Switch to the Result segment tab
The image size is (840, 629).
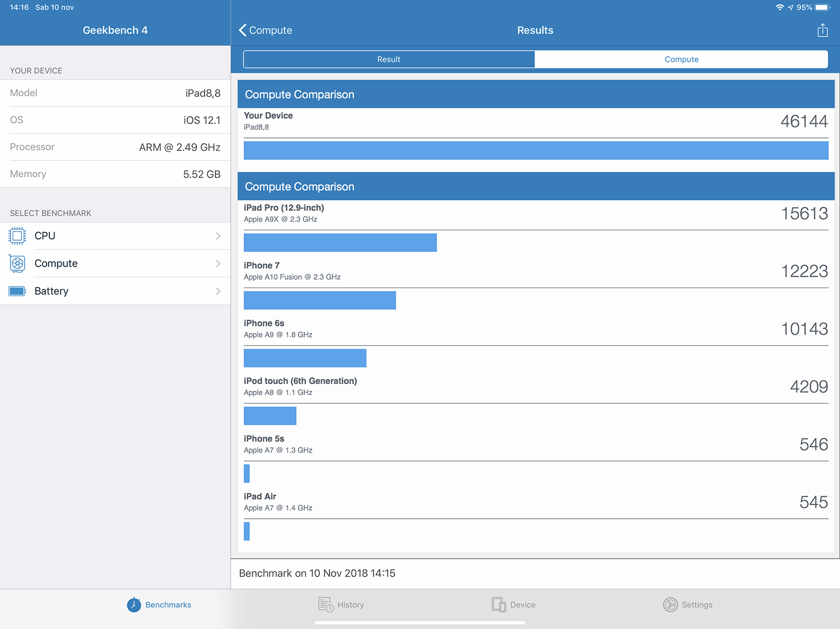[x=389, y=59]
